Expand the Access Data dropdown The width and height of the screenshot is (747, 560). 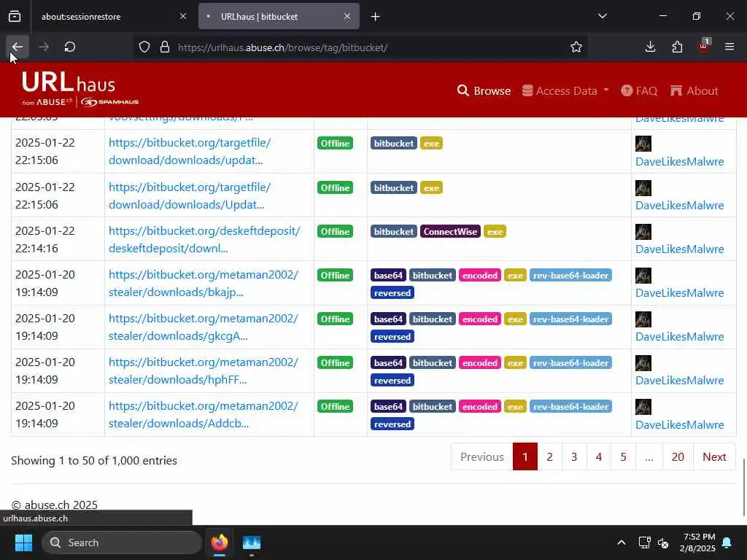[x=565, y=90]
